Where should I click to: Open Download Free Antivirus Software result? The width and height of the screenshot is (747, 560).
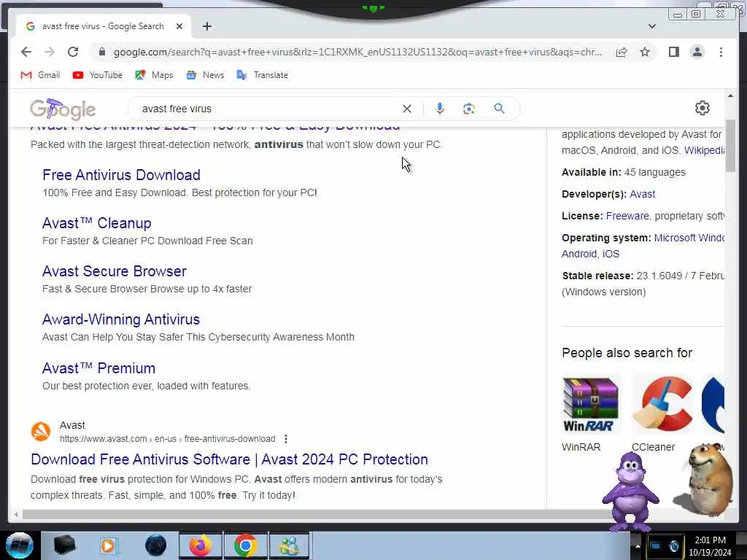[229, 459]
